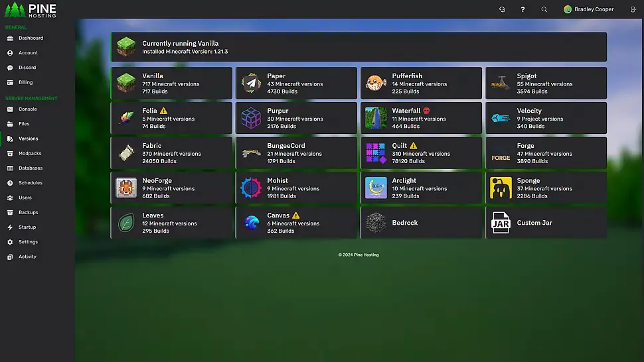This screenshot has height=362, width=644.
Task: Click the Pine Hosting logo
Action: (30, 9)
